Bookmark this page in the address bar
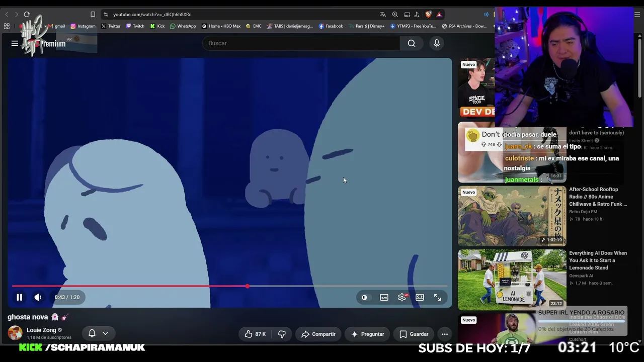Screen dimensions: 644x362 [93, 15]
